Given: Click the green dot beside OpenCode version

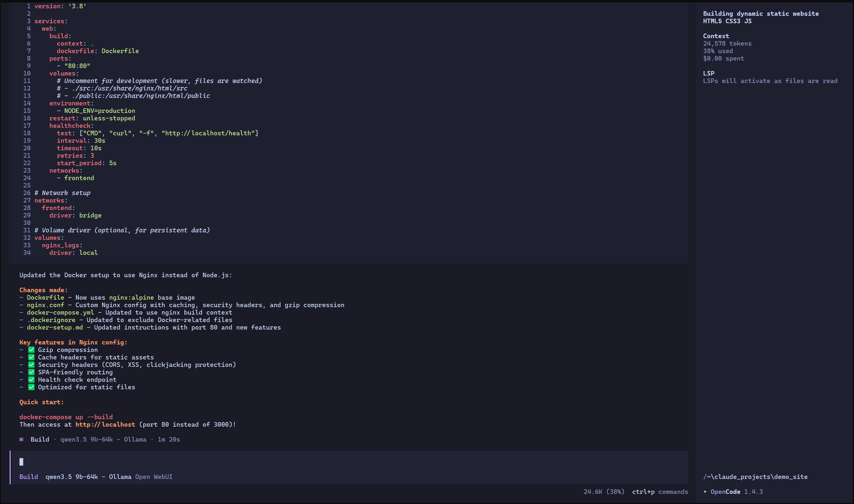Looking at the screenshot, I should (x=705, y=492).
